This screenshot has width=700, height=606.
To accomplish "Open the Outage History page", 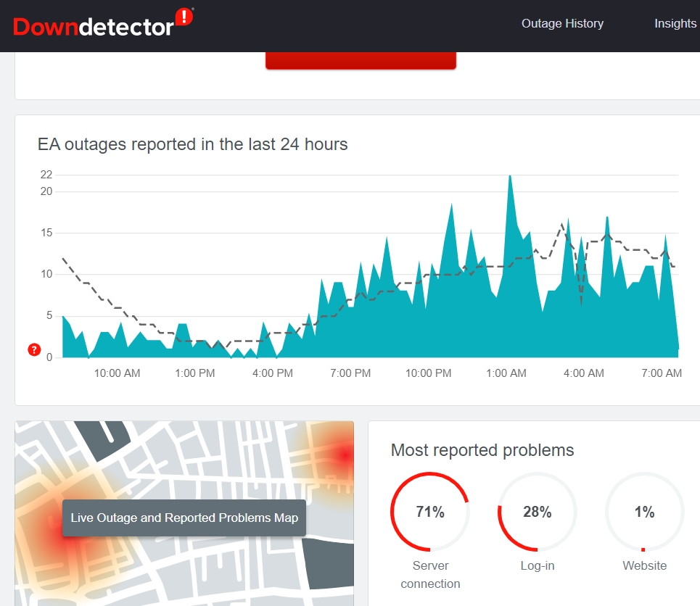I will click(x=562, y=23).
